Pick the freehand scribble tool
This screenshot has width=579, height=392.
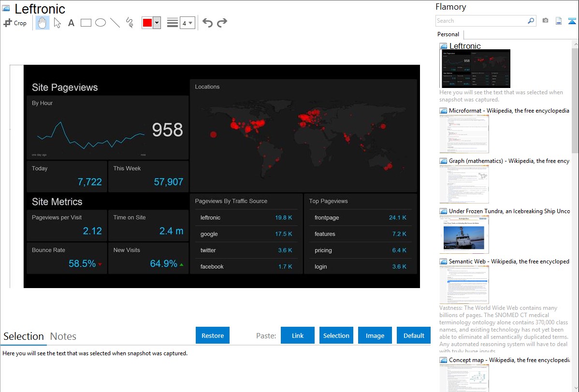(130, 23)
